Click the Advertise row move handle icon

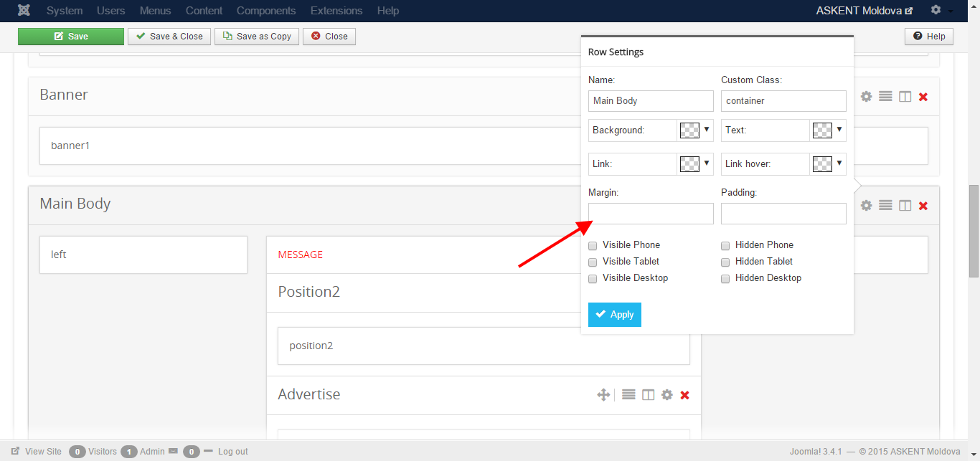point(603,395)
